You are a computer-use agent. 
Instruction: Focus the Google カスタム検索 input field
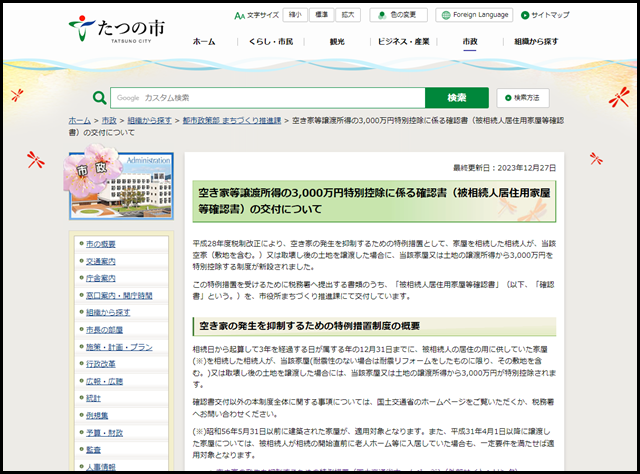[x=268, y=98]
